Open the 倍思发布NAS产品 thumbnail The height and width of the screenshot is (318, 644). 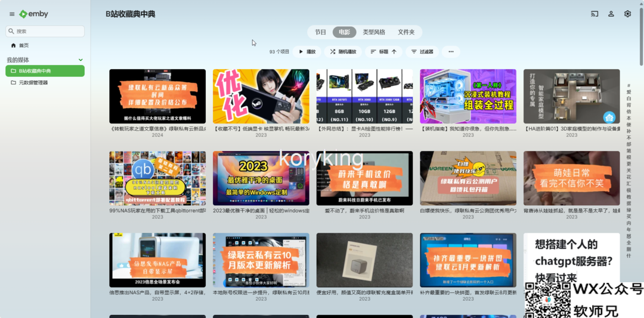click(x=157, y=260)
